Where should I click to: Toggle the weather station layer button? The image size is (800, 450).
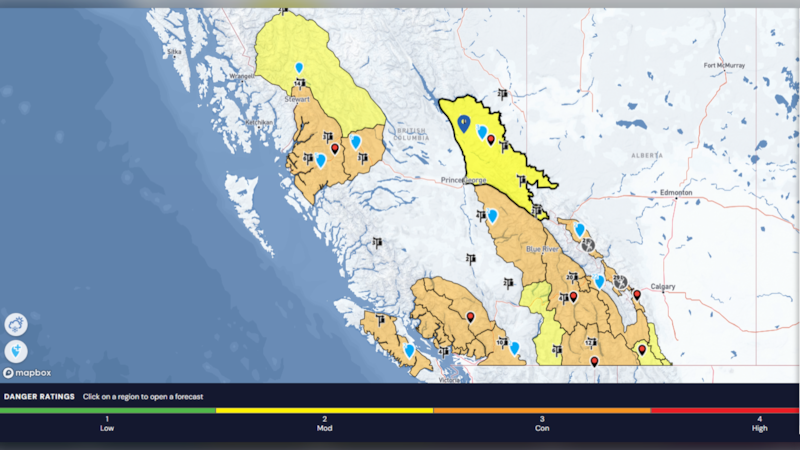click(16, 324)
